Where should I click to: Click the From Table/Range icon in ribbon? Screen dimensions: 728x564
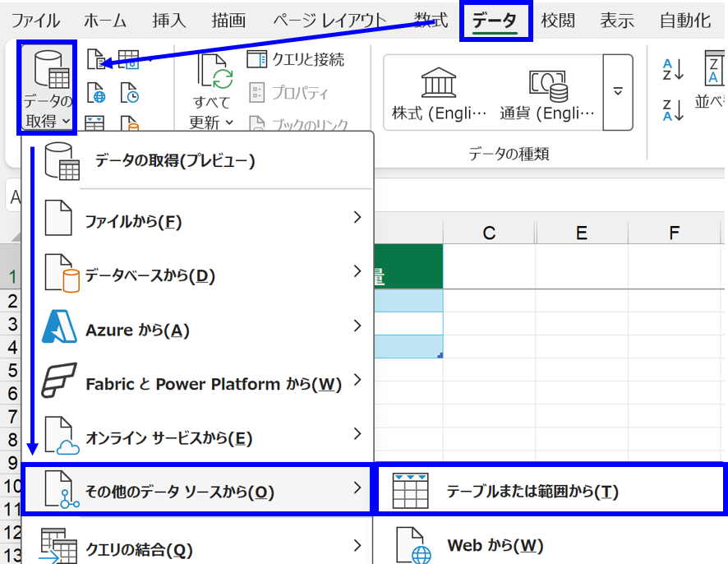pos(94,123)
